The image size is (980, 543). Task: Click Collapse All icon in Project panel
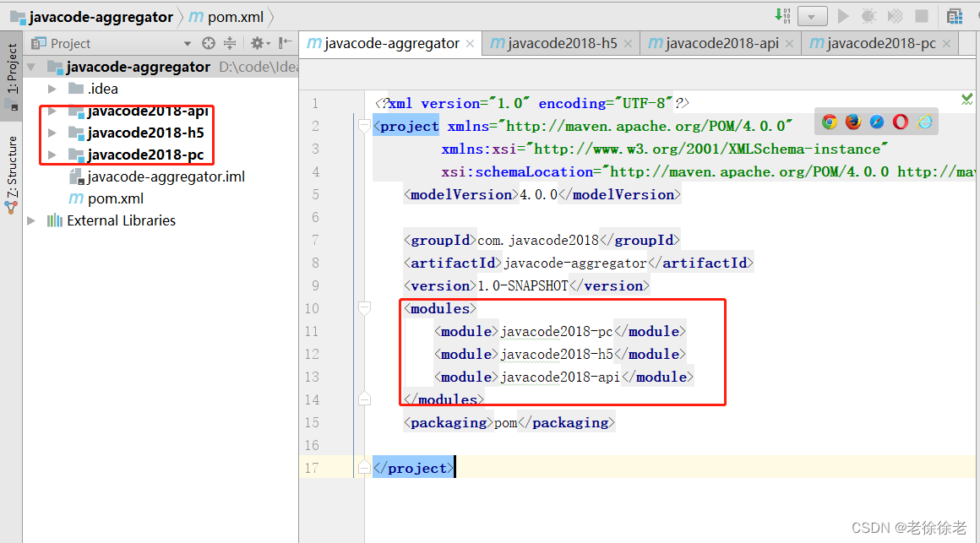pyautogui.click(x=230, y=43)
